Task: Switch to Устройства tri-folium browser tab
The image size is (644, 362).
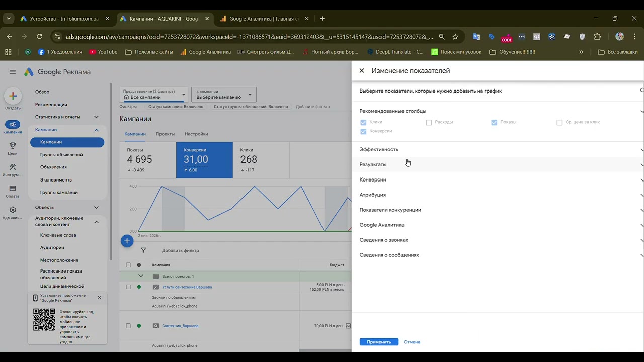Action: pyautogui.click(x=64, y=19)
